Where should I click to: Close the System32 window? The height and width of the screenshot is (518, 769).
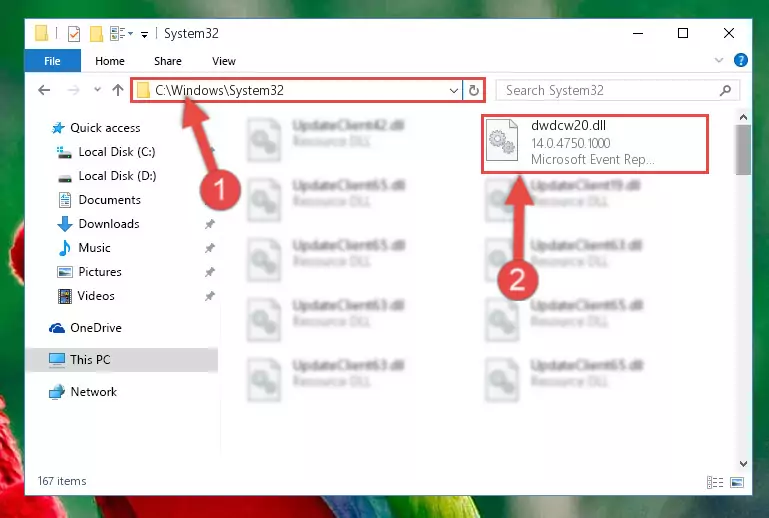coord(729,33)
